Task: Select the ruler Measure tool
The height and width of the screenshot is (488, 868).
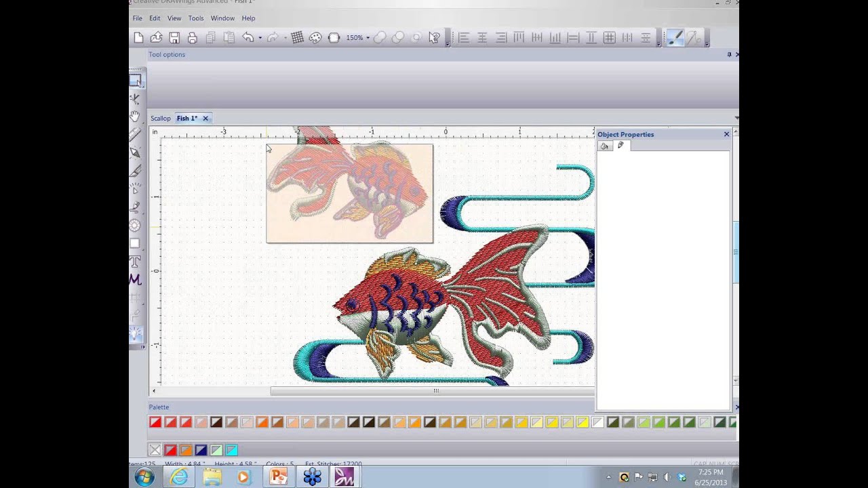Action: [135, 134]
